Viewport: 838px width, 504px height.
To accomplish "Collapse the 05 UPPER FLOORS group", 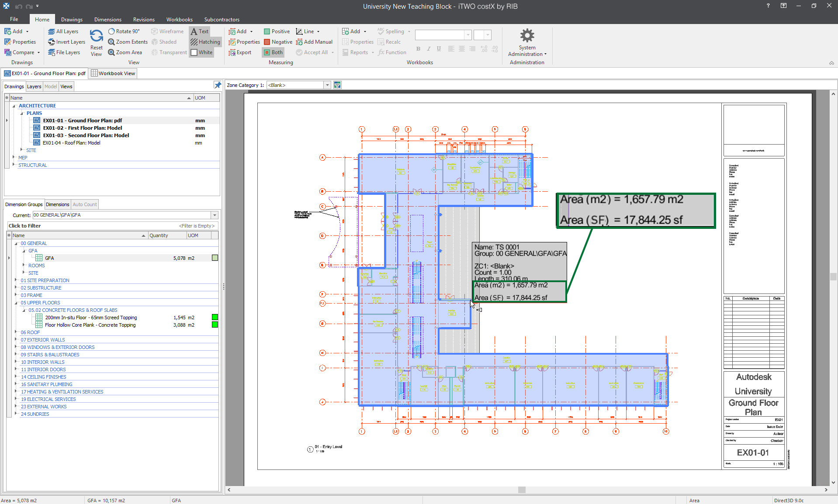I will click(x=17, y=303).
